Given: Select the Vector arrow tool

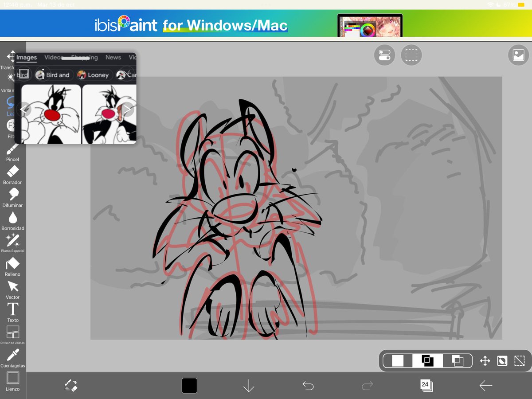Looking at the screenshot, I should (12, 289).
